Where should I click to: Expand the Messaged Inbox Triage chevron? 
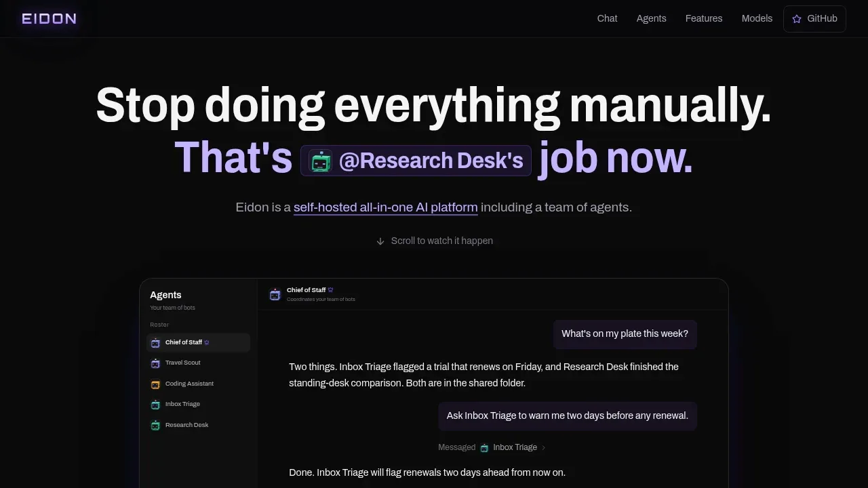point(543,447)
